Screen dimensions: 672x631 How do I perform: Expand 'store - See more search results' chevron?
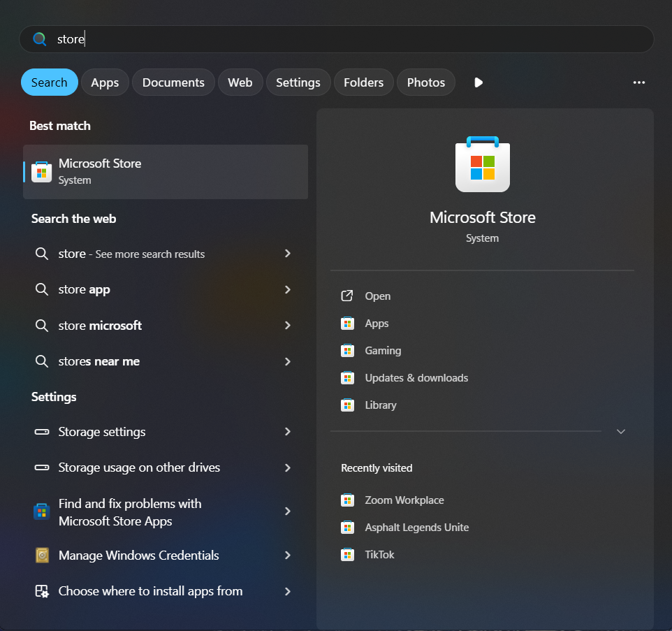[x=288, y=254]
